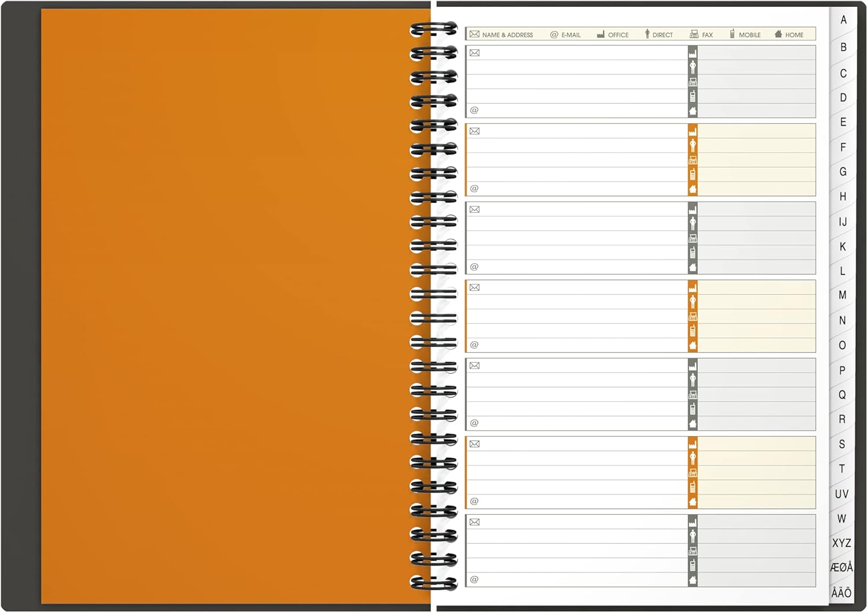
Task: Click the @ icon in the bottom entry
Action: pos(475,579)
